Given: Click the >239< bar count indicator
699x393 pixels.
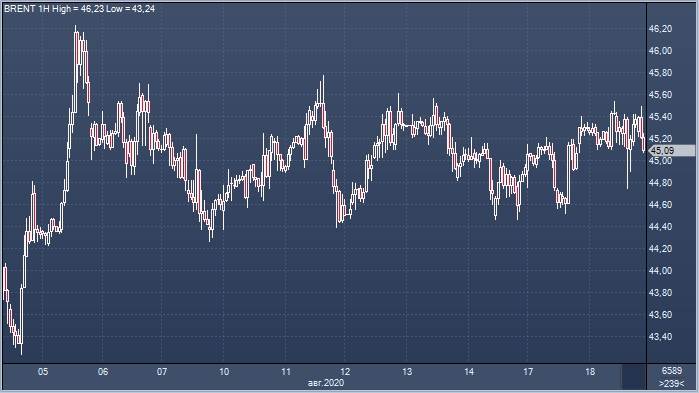Looking at the screenshot, I should [x=671, y=383].
